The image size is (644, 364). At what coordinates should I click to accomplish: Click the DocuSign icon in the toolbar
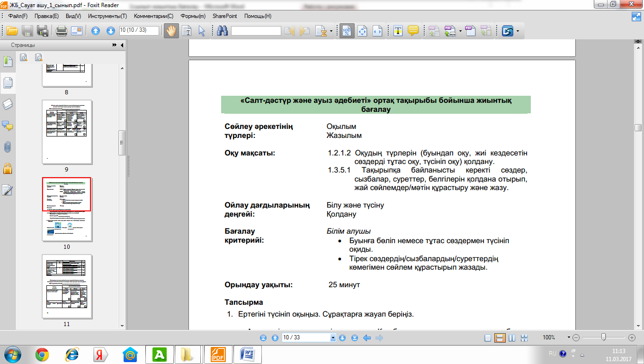[x=508, y=31]
